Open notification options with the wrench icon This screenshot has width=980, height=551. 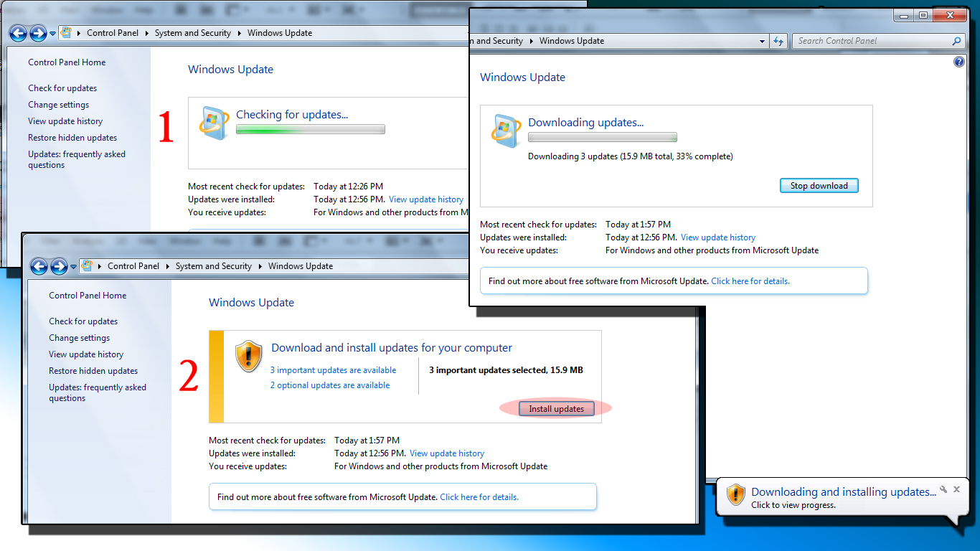pos(944,489)
